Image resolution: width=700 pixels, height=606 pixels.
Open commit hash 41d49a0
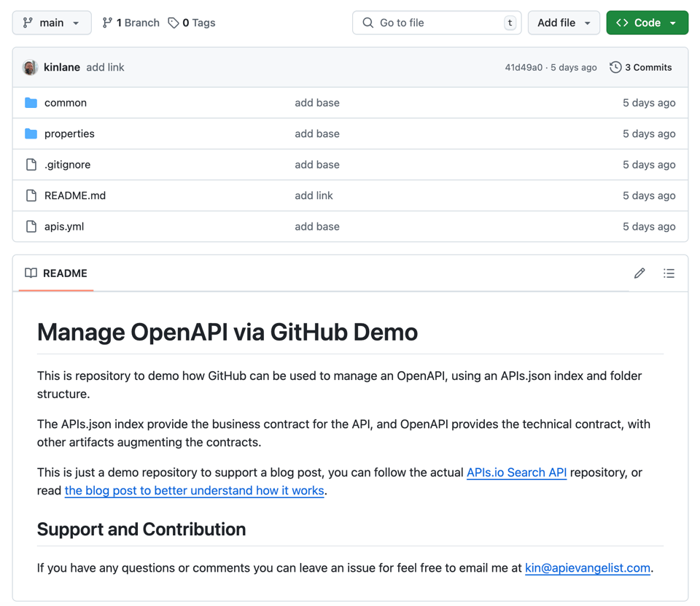click(x=524, y=67)
